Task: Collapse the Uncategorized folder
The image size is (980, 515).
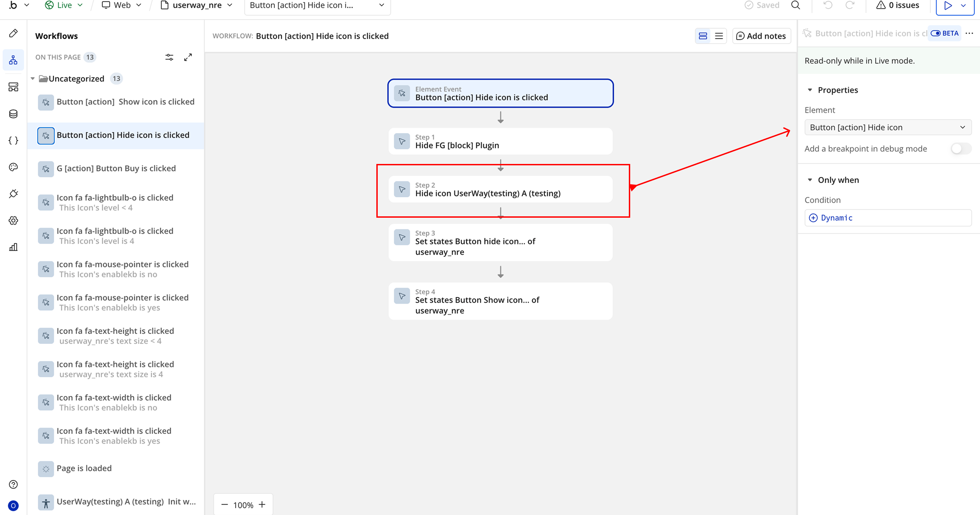Action: (33, 79)
